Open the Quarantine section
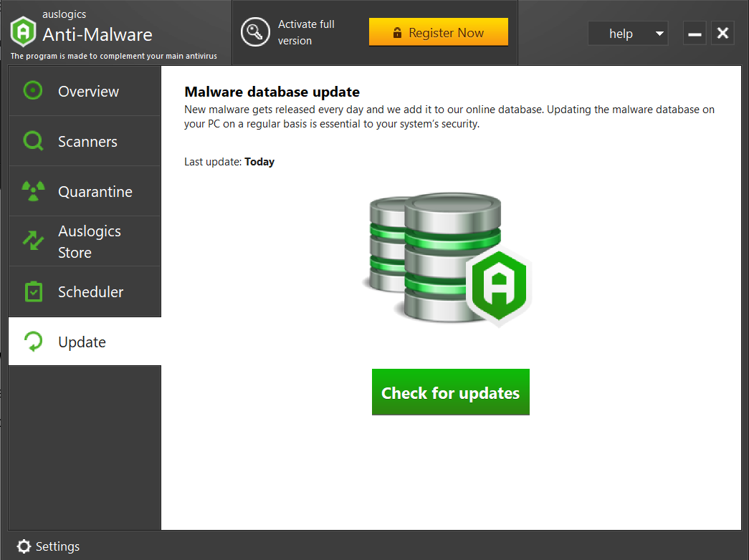Viewport: 749px width, 560px height. 95,191
